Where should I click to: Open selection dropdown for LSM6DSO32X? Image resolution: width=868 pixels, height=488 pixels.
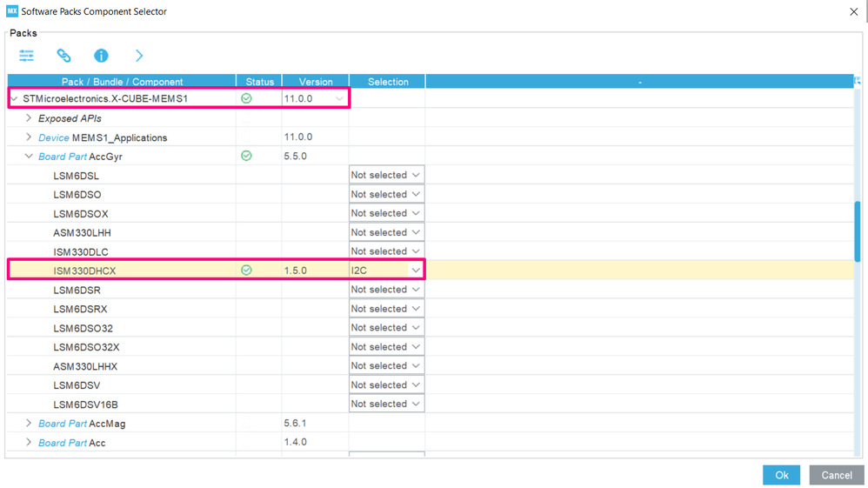coord(386,347)
